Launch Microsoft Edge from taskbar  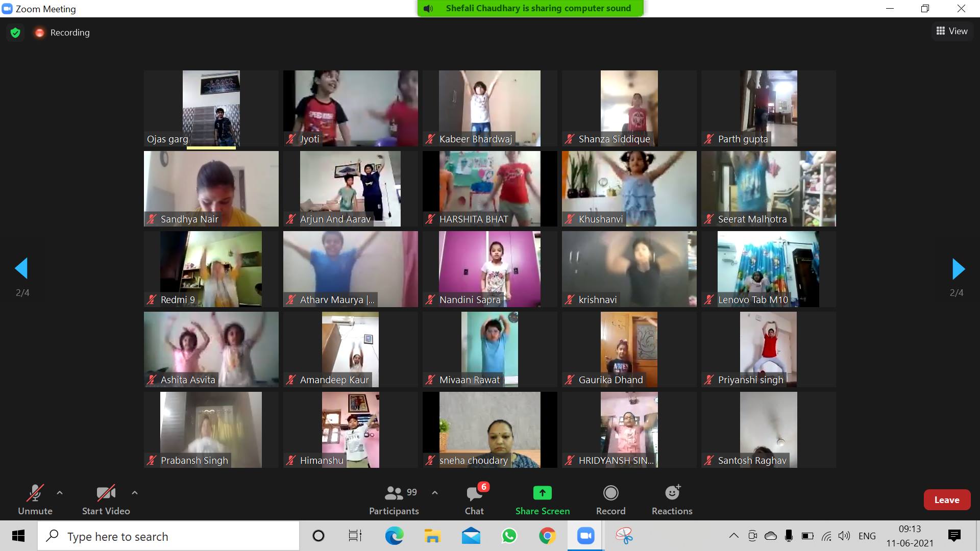394,536
